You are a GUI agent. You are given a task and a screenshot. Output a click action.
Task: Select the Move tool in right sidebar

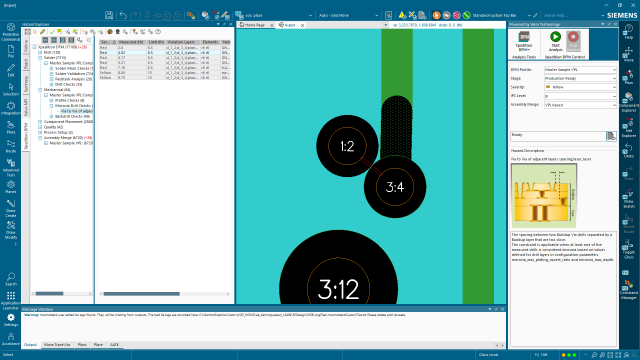click(629, 54)
